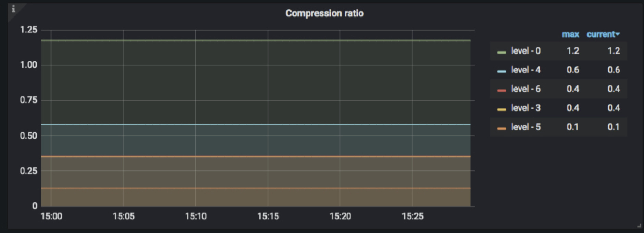Screen dimensions: 644x233
Task: Open color picker for level - 4 swatch
Action: (x=501, y=71)
